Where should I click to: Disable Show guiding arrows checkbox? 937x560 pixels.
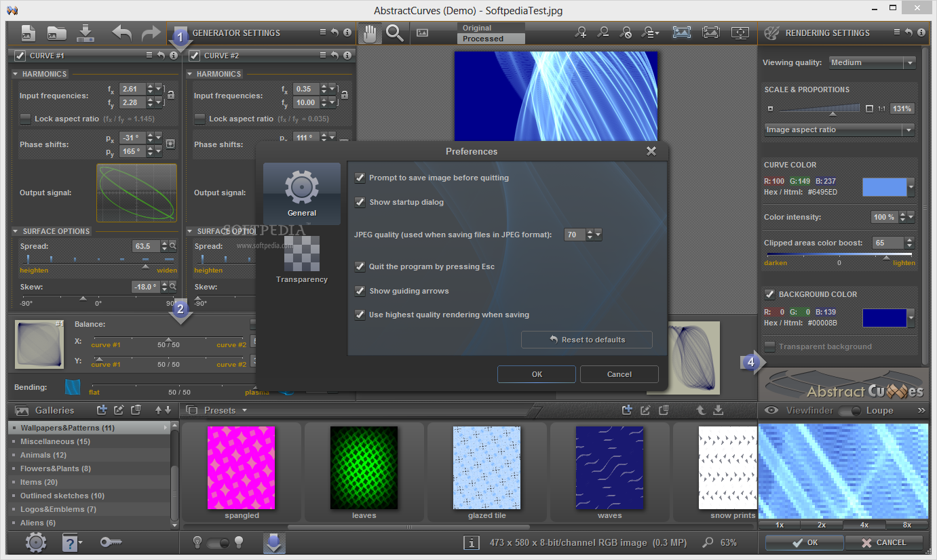(x=360, y=291)
